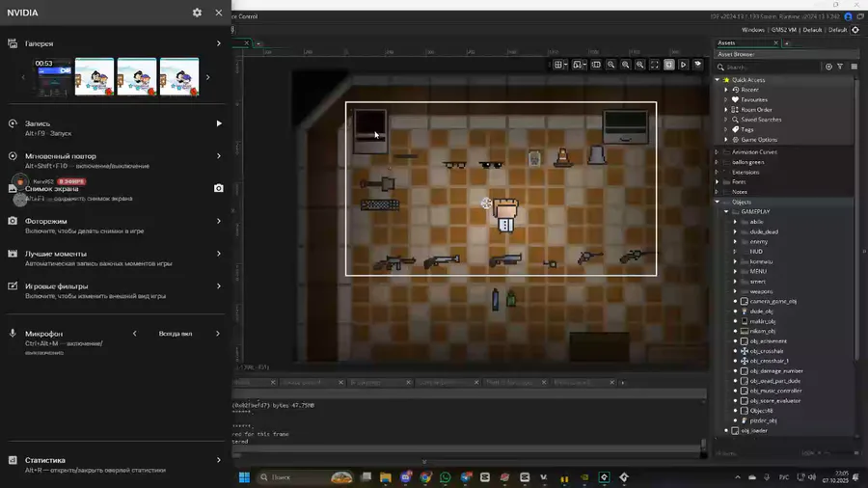This screenshot has height=488, width=868.
Task: Expand the weapons folder
Action: (735, 291)
